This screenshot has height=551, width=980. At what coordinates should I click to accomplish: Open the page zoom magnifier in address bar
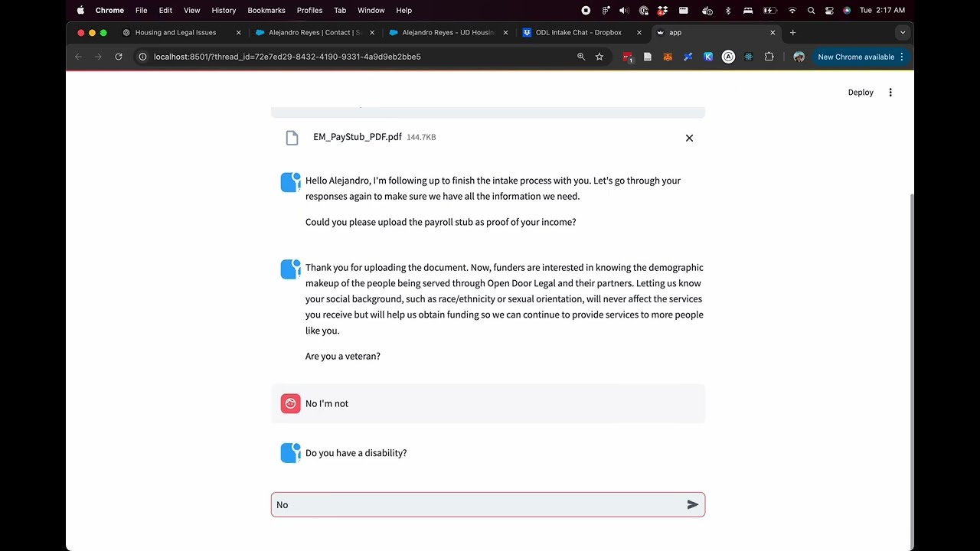pyautogui.click(x=581, y=57)
